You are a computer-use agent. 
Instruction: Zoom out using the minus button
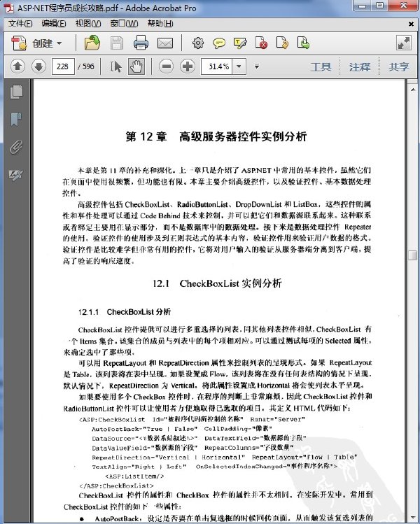click(166, 66)
